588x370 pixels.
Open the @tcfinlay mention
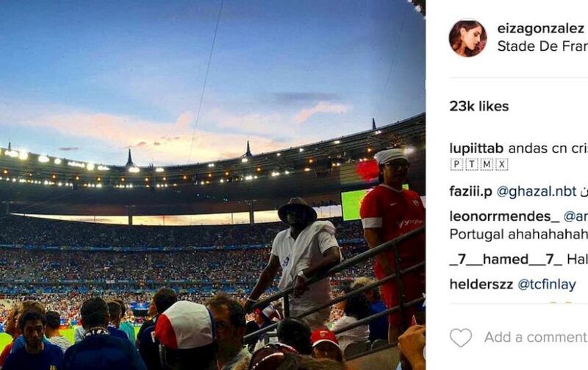[x=547, y=285]
